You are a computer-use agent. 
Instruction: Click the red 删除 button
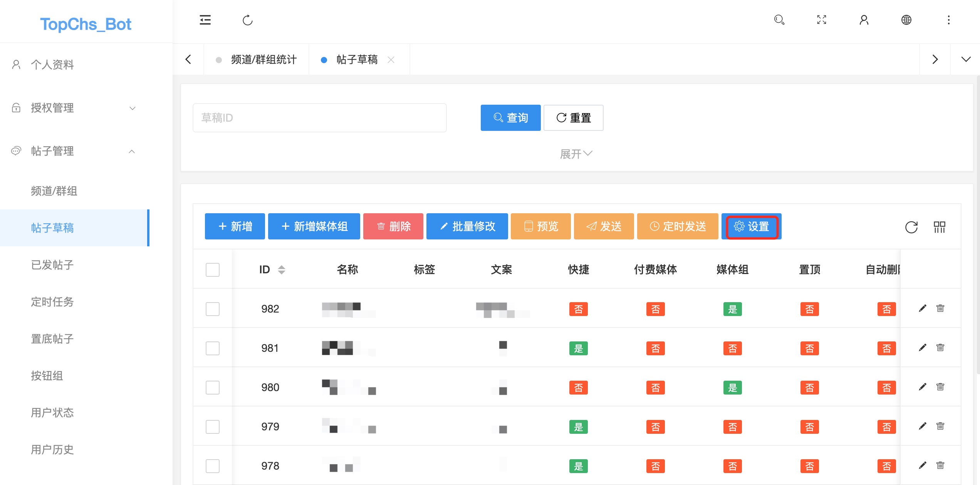tap(393, 226)
